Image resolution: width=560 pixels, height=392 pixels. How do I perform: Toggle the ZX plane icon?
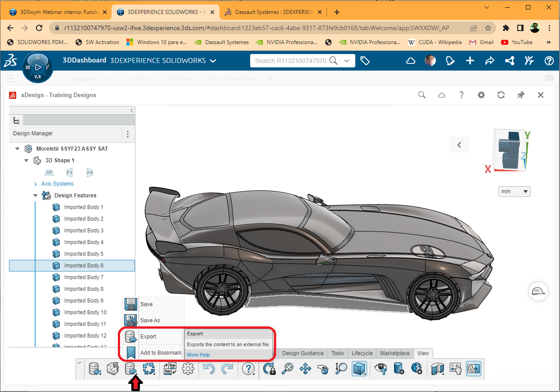tap(90, 173)
